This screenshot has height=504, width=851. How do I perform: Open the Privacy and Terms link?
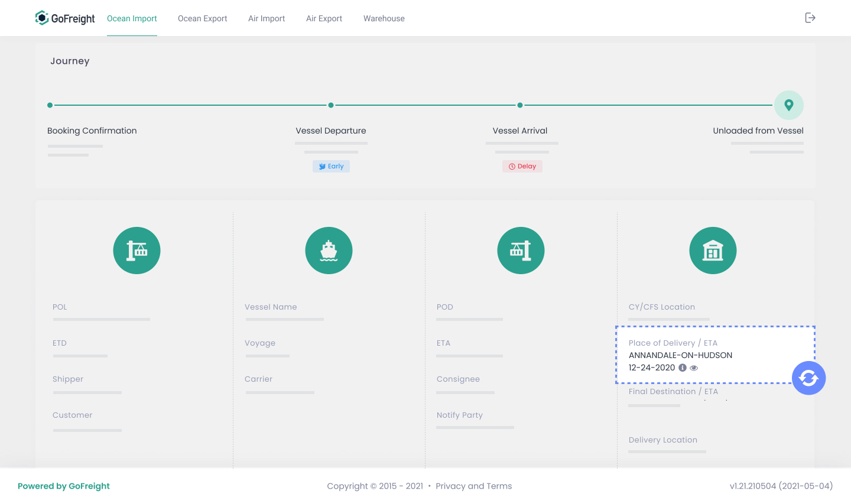pos(473,486)
